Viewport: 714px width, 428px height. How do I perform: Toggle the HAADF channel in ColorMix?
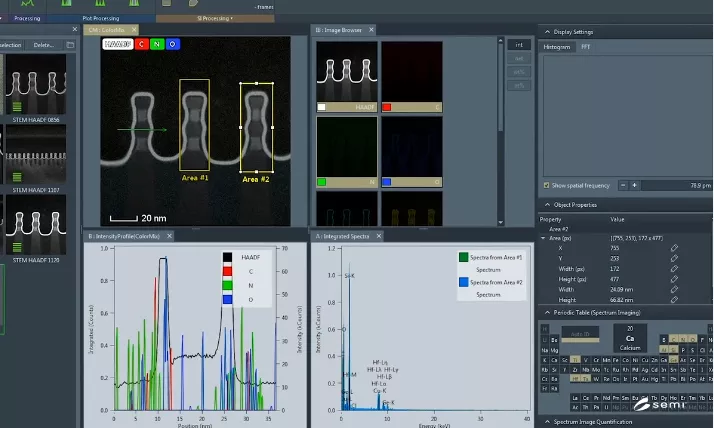point(117,44)
